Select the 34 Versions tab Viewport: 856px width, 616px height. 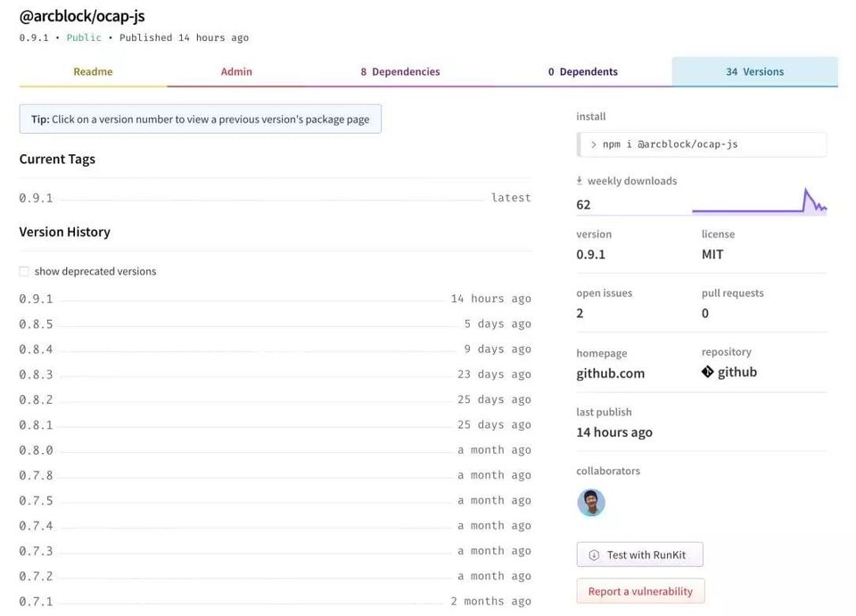pyautogui.click(x=754, y=72)
